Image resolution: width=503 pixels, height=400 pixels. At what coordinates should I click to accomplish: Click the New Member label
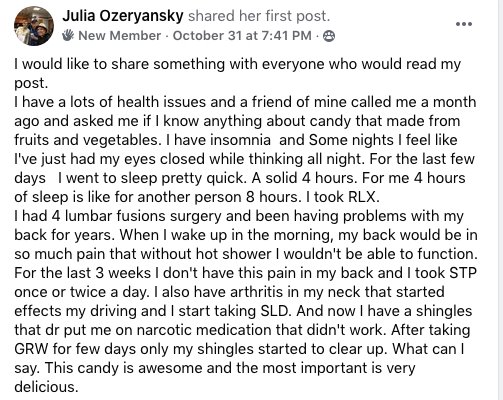coord(119,35)
